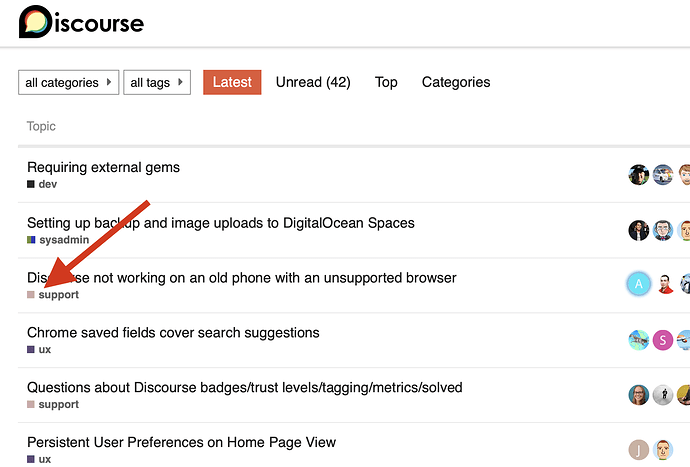Open topic about unsupported browser on old phone
The width and height of the screenshot is (690, 467).
pos(242,278)
